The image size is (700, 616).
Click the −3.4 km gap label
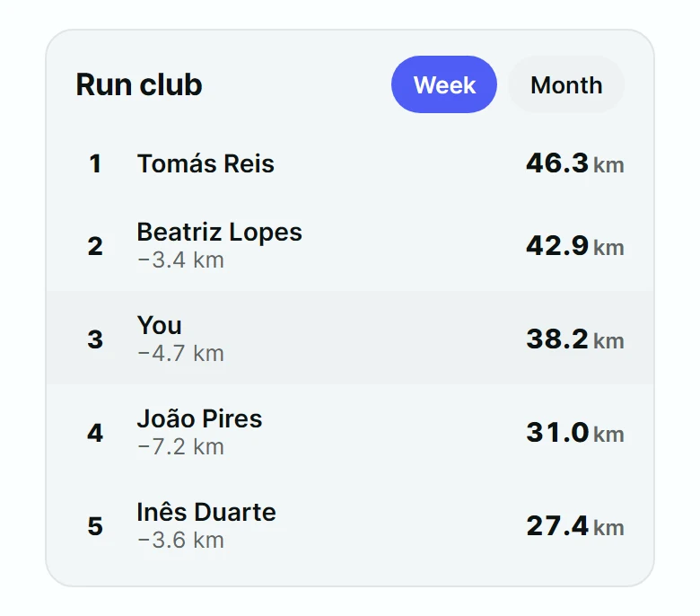point(180,260)
